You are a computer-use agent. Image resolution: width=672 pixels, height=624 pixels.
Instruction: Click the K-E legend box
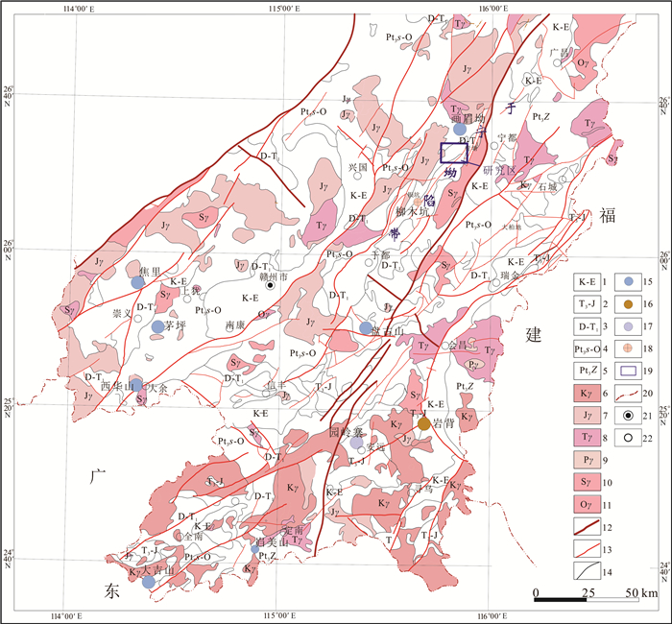click(x=586, y=281)
